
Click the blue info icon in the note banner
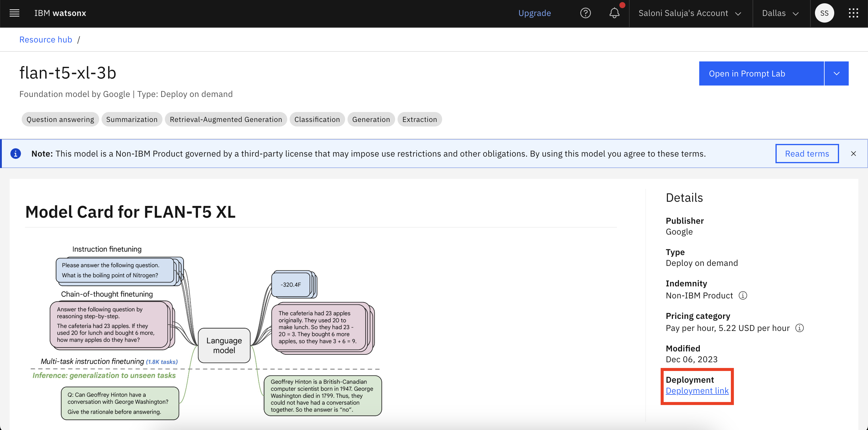coord(15,154)
